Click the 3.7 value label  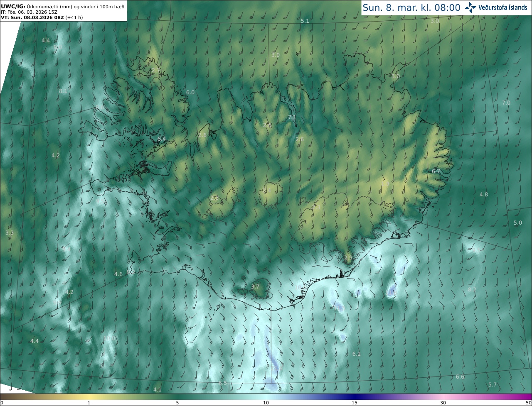(x=255, y=286)
